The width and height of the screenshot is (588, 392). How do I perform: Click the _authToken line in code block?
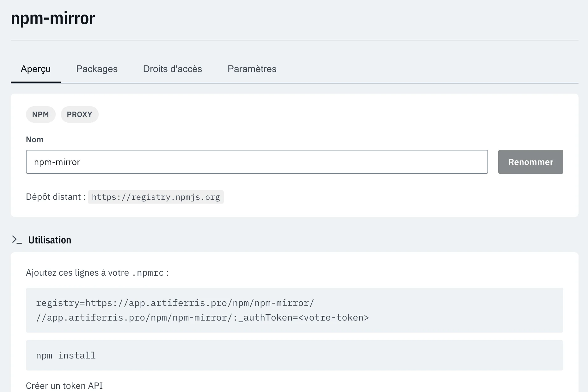[x=202, y=317]
